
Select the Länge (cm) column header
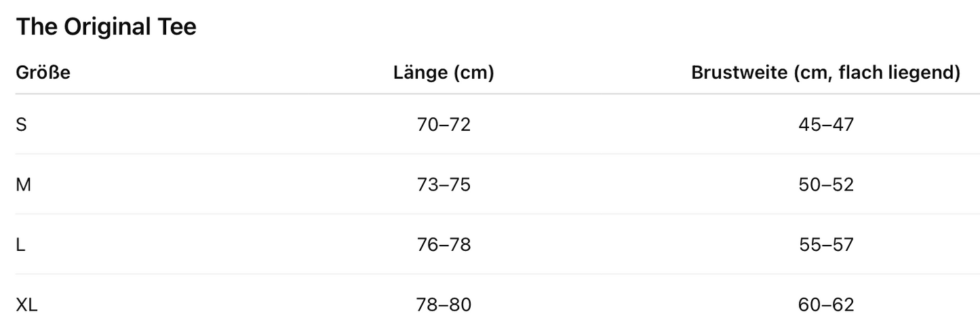pos(444,73)
